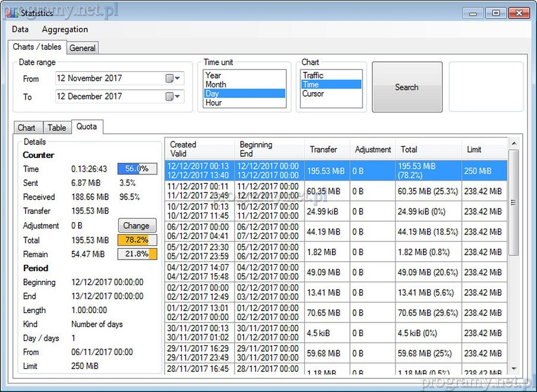Click the Statistics app icon in title bar
The width and height of the screenshot is (537, 392).
12,12
